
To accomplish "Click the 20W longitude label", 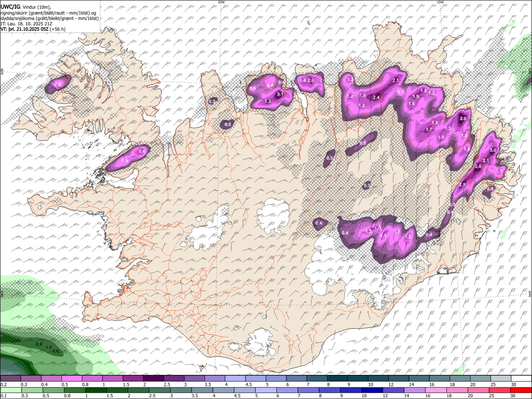I will pos(221,2).
